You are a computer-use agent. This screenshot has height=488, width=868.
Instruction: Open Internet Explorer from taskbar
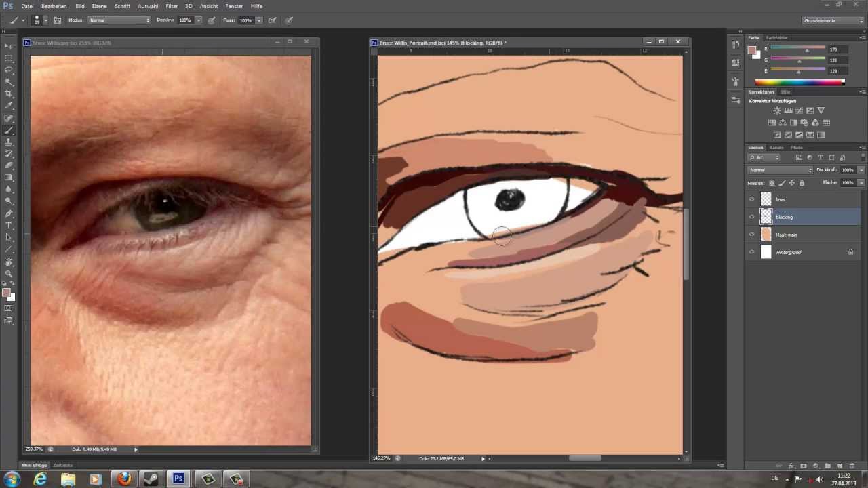(41, 479)
